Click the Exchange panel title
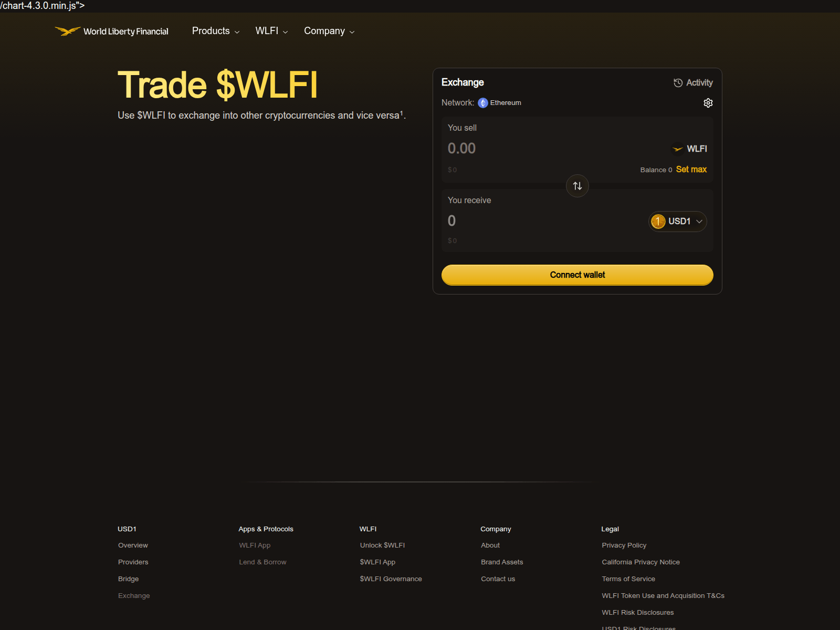The width and height of the screenshot is (840, 630). pyautogui.click(x=463, y=82)
